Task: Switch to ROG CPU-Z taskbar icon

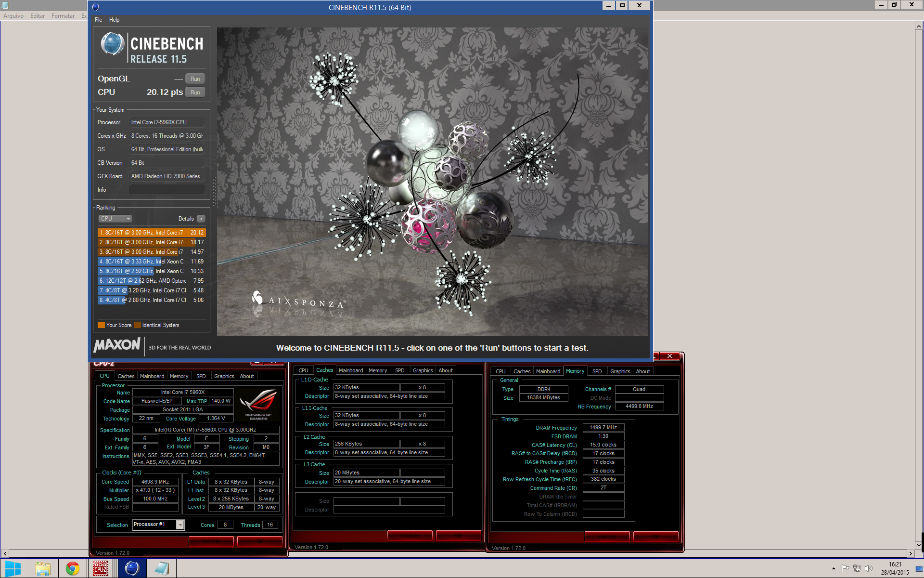Action: pos(101,569)
